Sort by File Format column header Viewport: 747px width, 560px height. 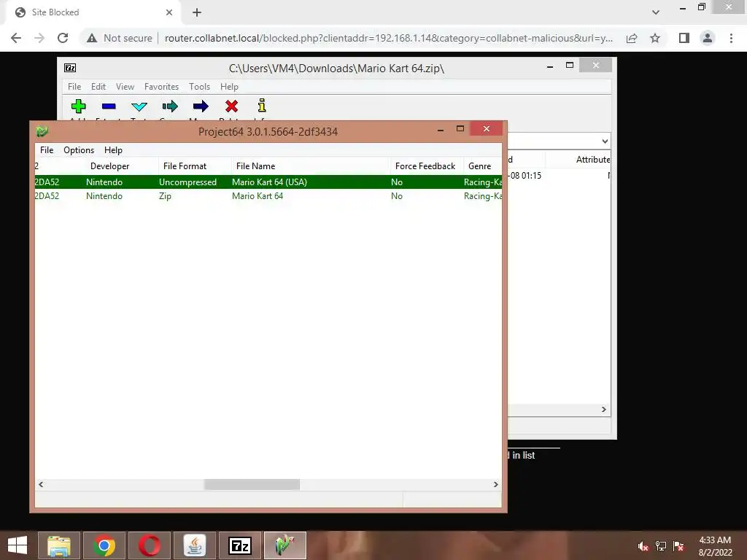194,166
